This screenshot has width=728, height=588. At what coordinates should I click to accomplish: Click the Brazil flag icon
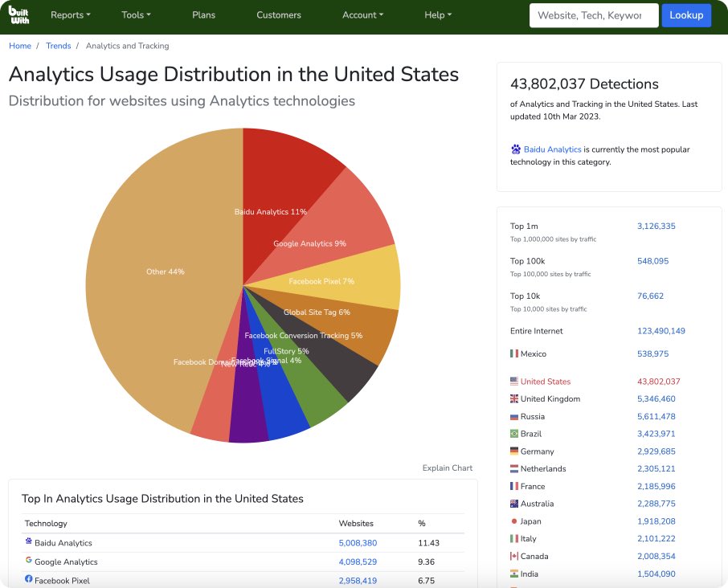tap(514, 434)
